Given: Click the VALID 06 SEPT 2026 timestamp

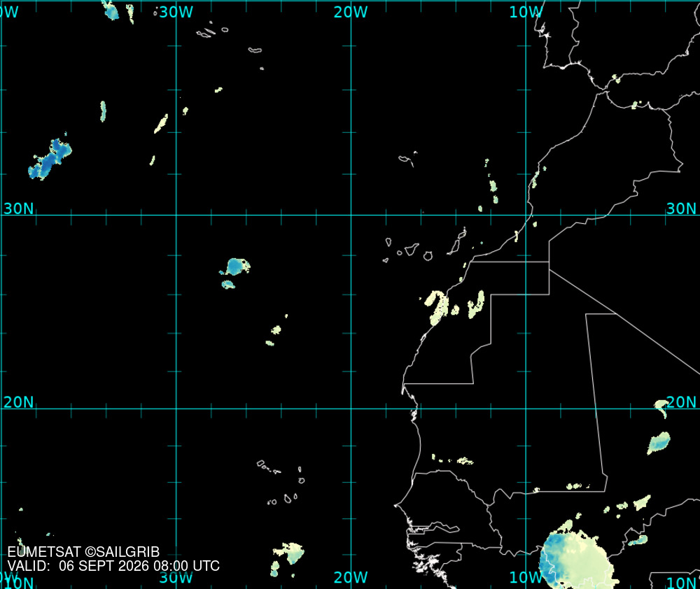Looking at the screenshot, I should coord(113,566).
